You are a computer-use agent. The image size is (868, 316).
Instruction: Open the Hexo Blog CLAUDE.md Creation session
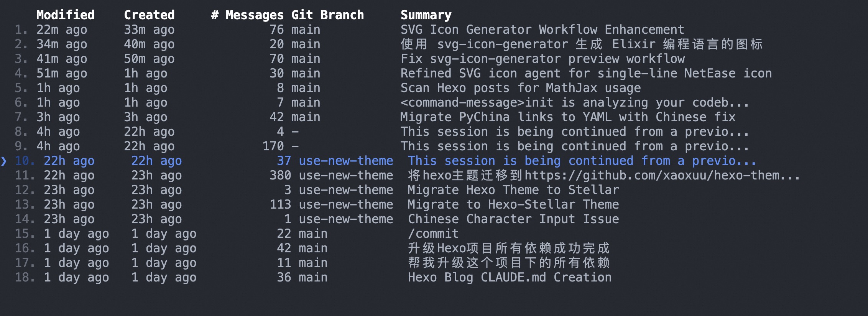pyautogui.click(x=510, y=277)
